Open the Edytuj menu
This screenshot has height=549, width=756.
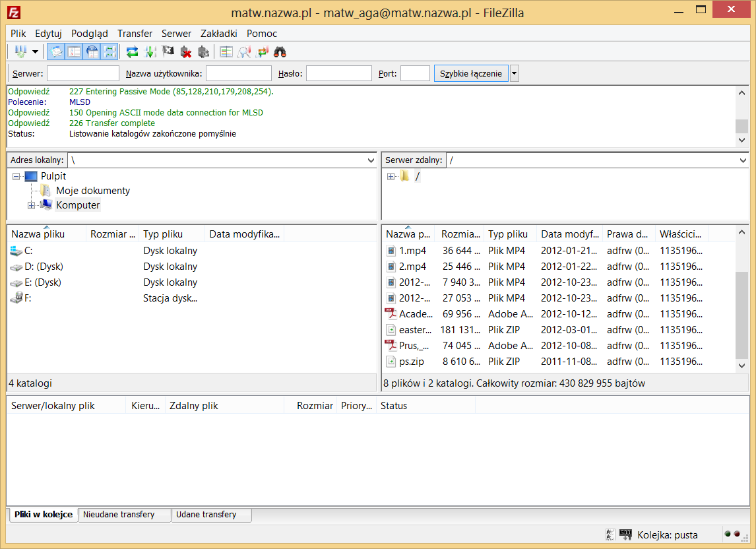pyautogui.click(x=48, y=33)
